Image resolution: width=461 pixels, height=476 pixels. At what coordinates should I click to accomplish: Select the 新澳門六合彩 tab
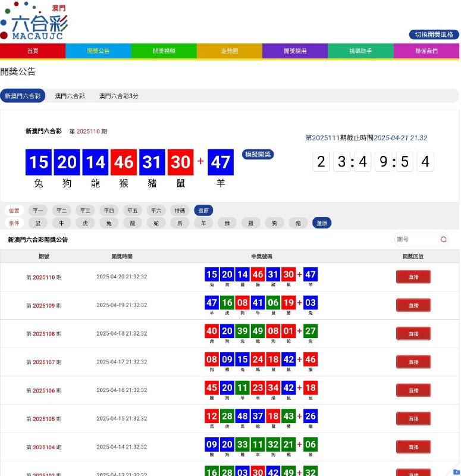coord(23,96)
